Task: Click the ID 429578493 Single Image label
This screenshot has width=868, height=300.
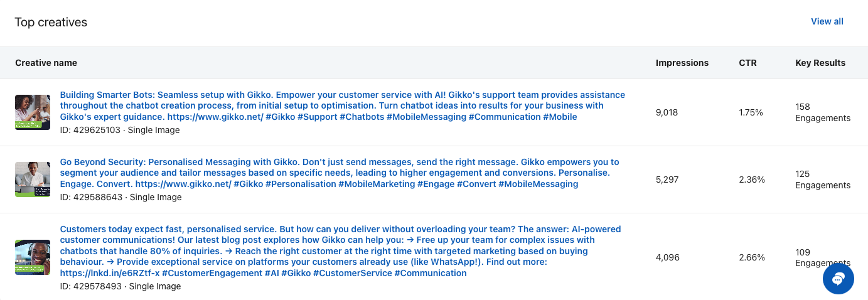Action: (120, 286)
